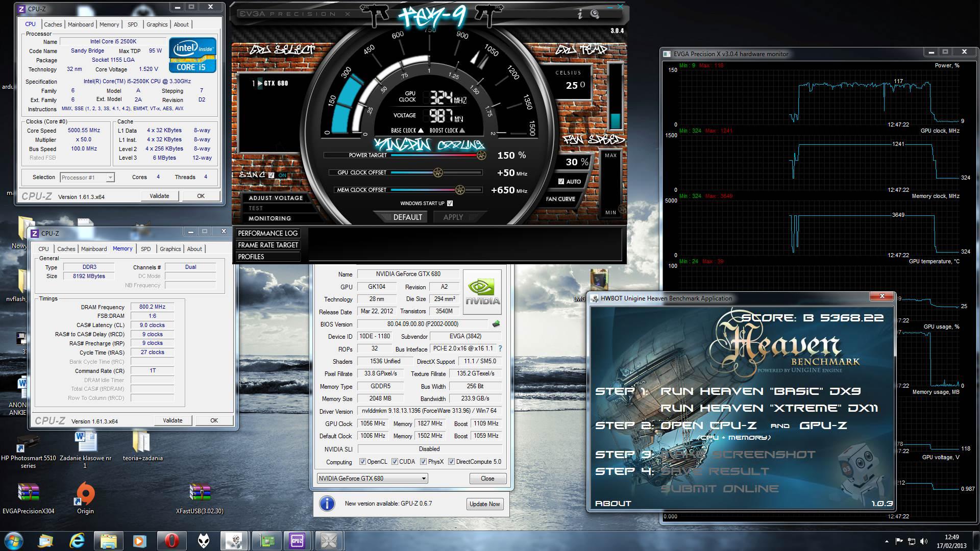Open PERFORMANCE LOG in Precision X

[x=267, y=233]
